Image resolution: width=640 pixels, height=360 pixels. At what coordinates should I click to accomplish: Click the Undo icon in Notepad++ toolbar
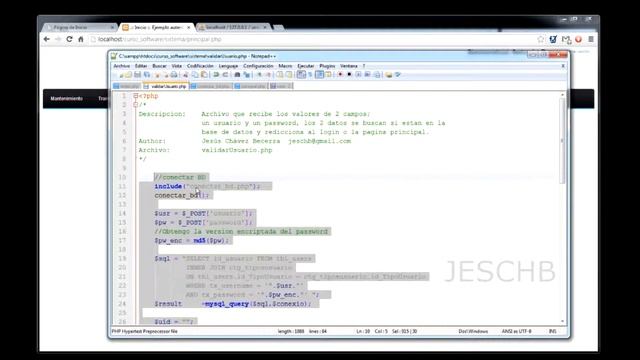click(216, 75)
